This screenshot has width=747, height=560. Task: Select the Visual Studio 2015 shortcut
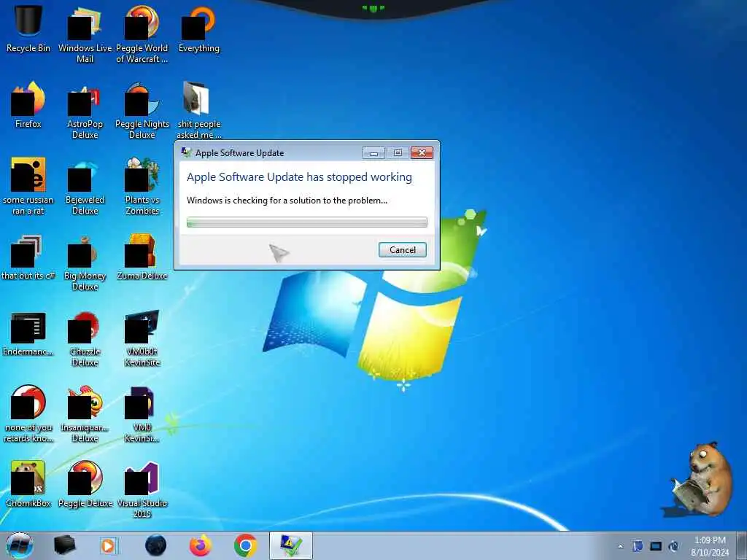(142, 489)
